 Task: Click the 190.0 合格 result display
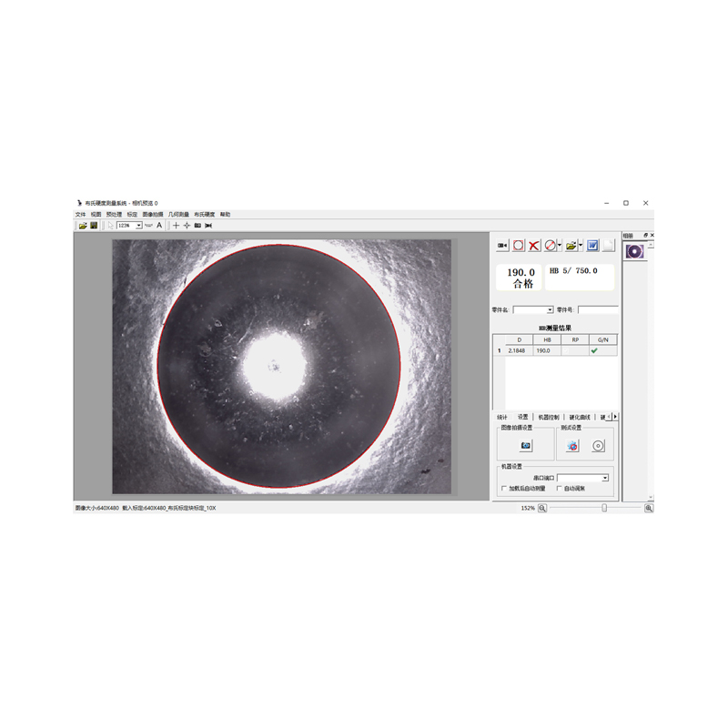coord(519,278)
